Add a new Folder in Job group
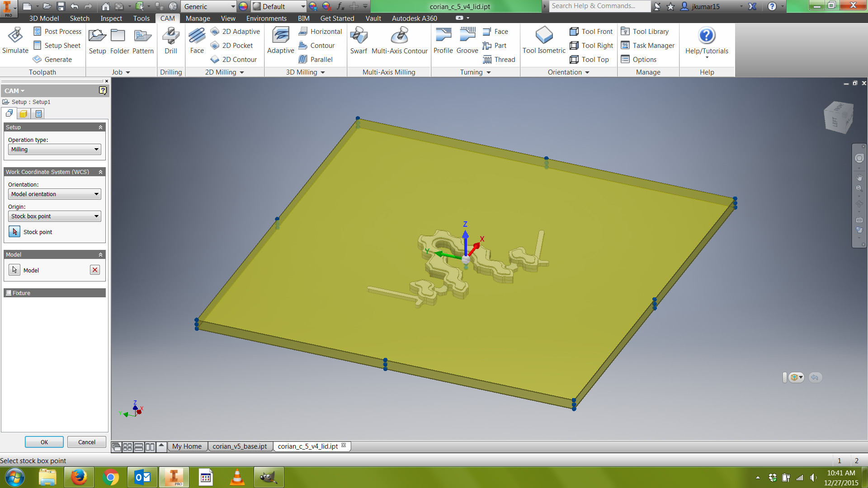This screenshot has height=488, width=868. click(x=120, y=40)
